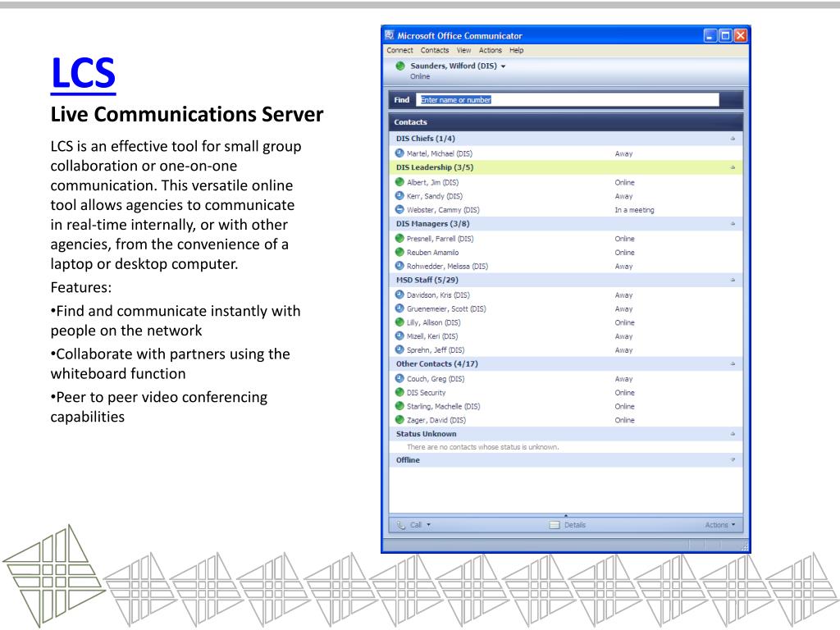Select contact name Reuben Amamilo
This screenshot has height=630, width=840.
(x=432, y=253)
